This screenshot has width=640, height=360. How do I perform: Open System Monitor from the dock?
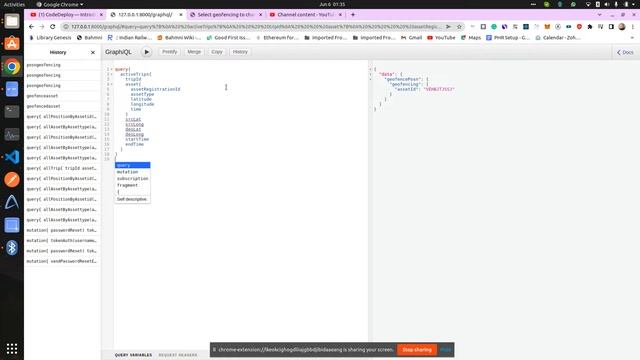tap(12, 134)
